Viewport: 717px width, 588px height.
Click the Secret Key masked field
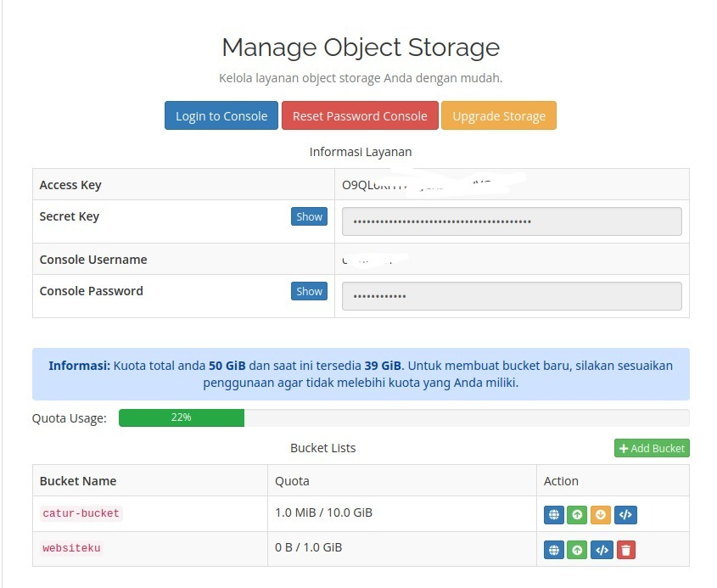(x=512, y=221)
